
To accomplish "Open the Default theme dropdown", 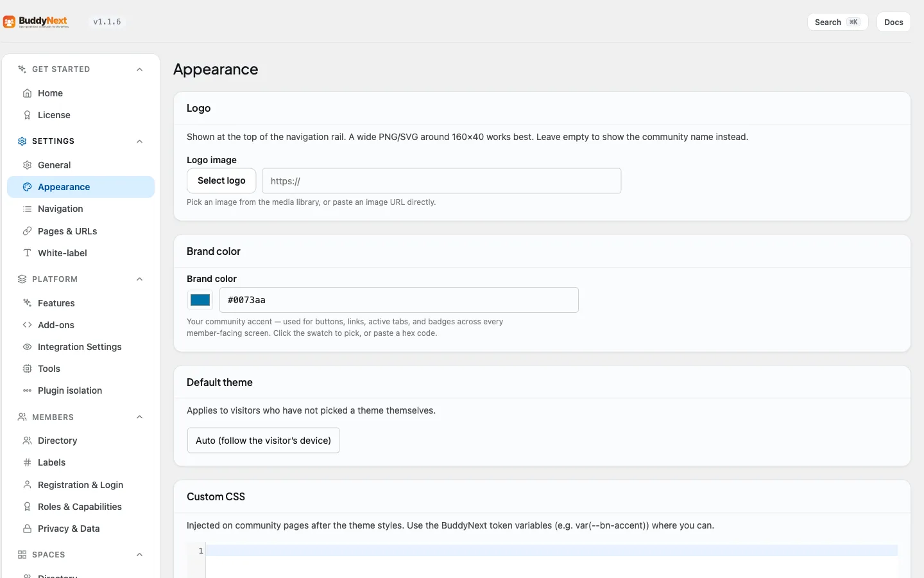I will tap(263, 441).
